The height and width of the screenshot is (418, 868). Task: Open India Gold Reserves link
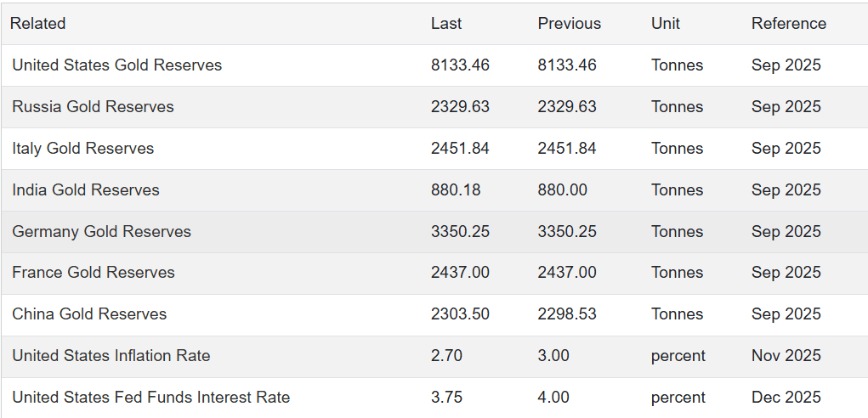85,190
